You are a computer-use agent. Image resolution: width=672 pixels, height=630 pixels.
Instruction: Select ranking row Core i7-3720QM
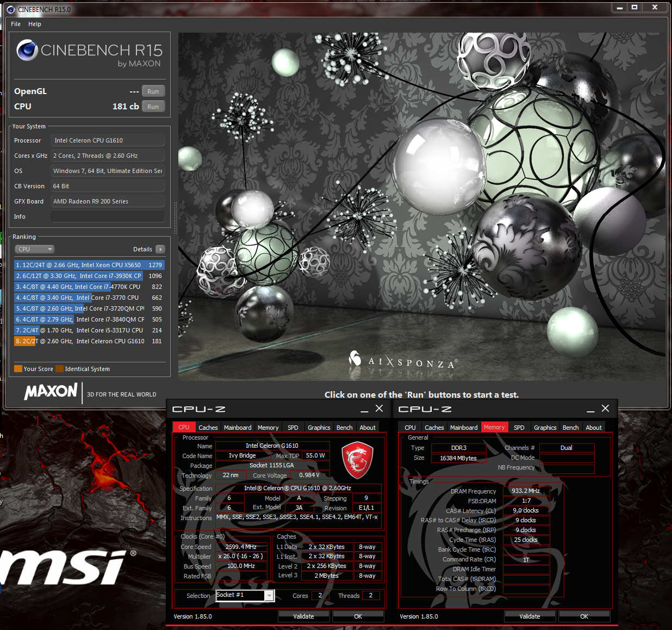tap(90, 308)
